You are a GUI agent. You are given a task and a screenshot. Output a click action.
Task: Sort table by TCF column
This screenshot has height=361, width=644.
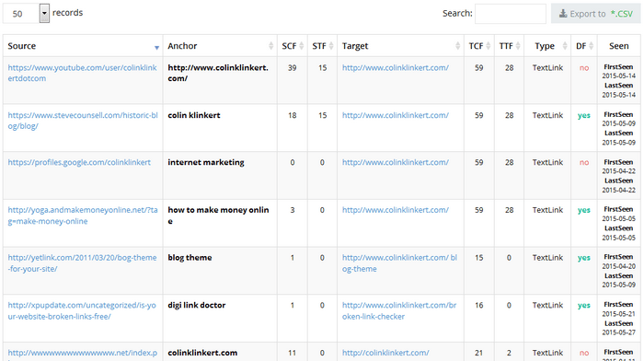tap(479, 46)
